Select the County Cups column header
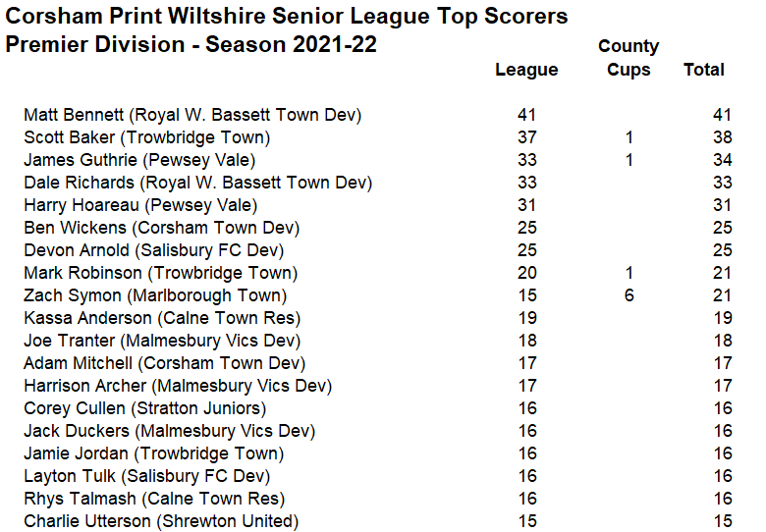The image size is (766, 532). [x=629, y=58]
